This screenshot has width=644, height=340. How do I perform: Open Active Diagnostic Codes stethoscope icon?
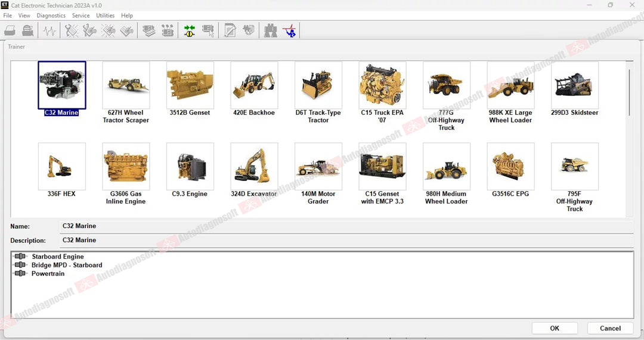click(72, 31)
